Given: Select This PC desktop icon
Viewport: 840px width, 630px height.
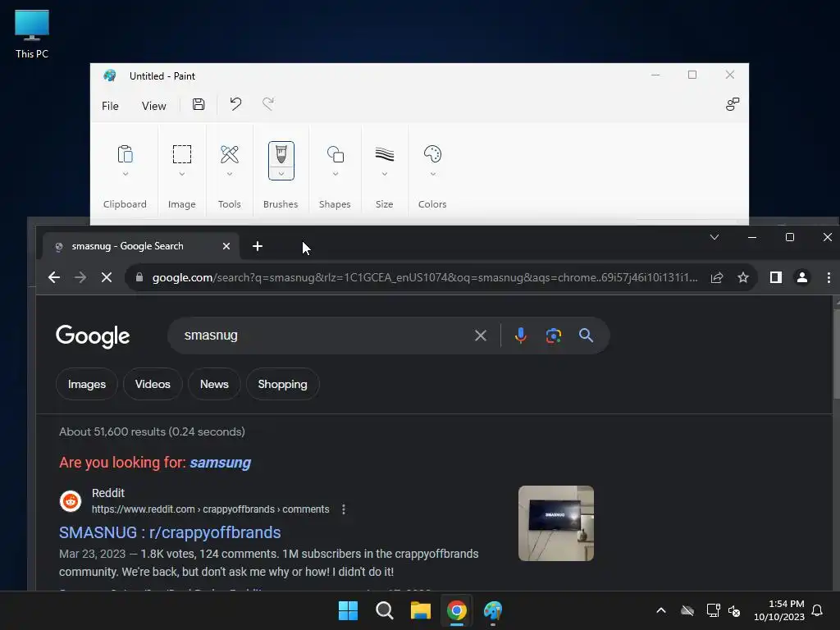Looking at the screenshot, I should point(32,34).
